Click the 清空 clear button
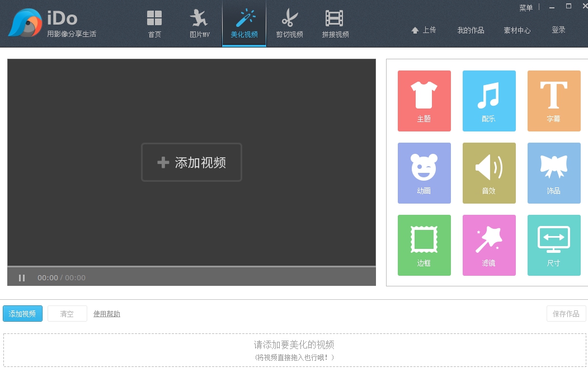The width and height of the screenshot is (588, 391). [67, 314]
